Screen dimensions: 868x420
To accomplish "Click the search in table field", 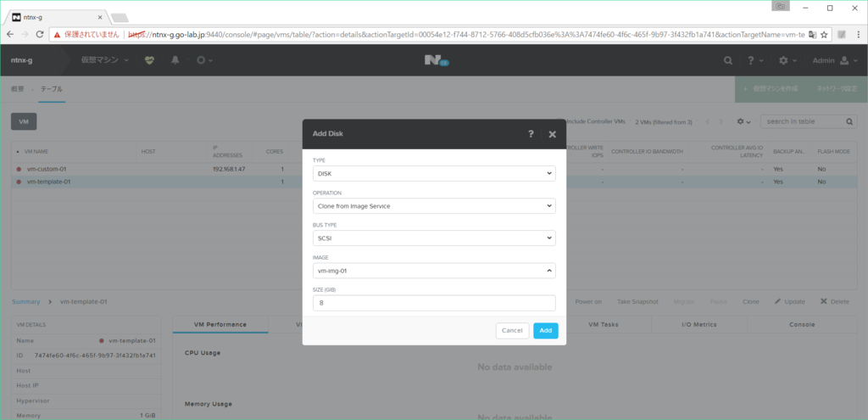I will tap(804, 121).
